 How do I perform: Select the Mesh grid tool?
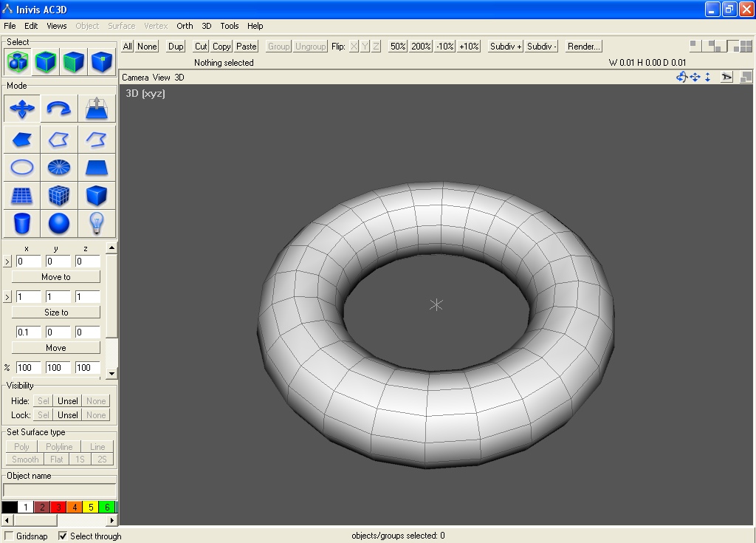[22, 196]
